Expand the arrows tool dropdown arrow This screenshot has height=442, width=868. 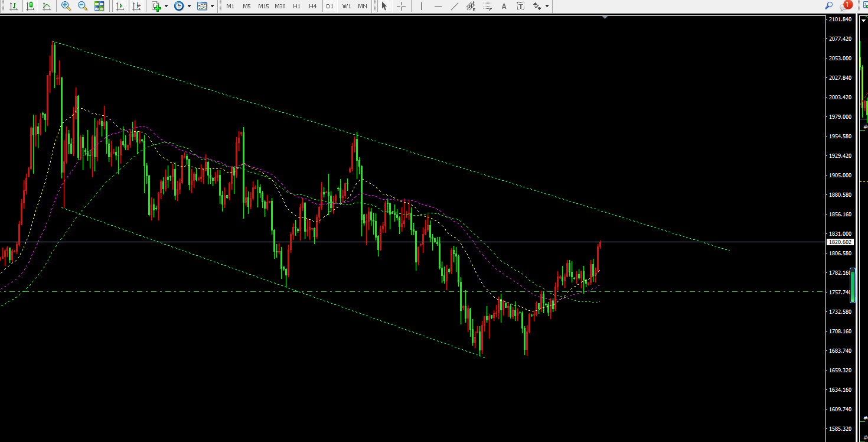click(x=547, y=6)
